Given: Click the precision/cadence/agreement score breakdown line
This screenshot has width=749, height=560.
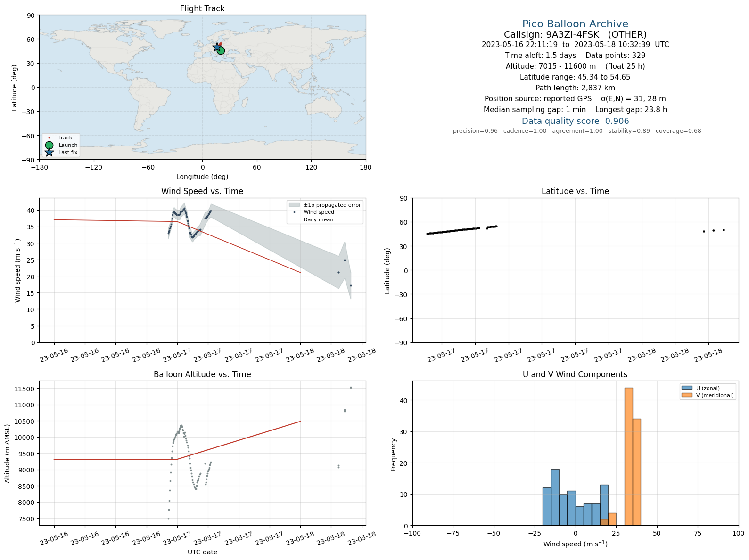Looking at the screenshot, I should (x=577, y=131).
